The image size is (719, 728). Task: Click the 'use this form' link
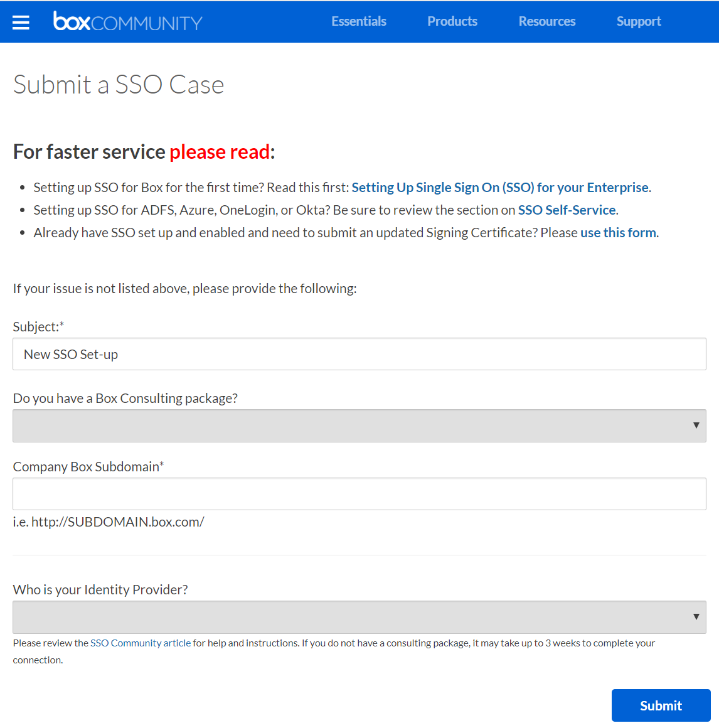click(618, 233)
